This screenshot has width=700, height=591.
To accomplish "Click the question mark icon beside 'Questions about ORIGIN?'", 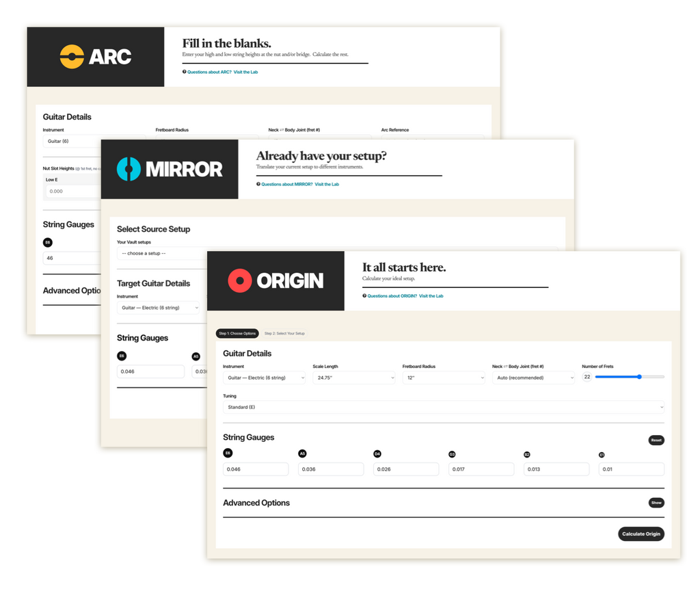I will (x=364, y=296).
